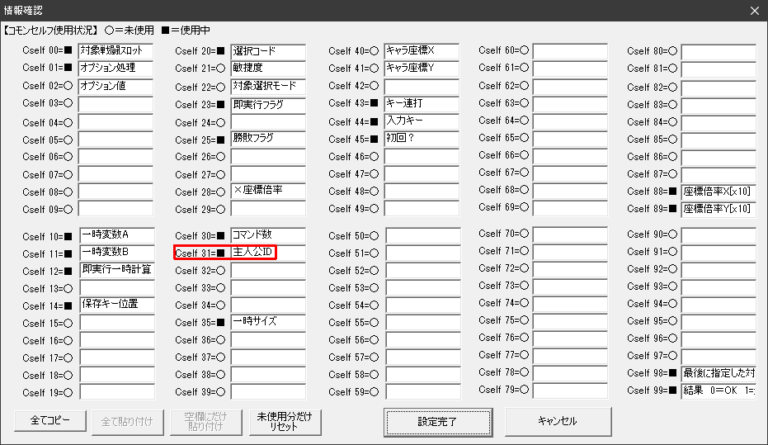Click the 全てコピー button
The height and width of the screenshot is (445, 768).
coord(50,420)
